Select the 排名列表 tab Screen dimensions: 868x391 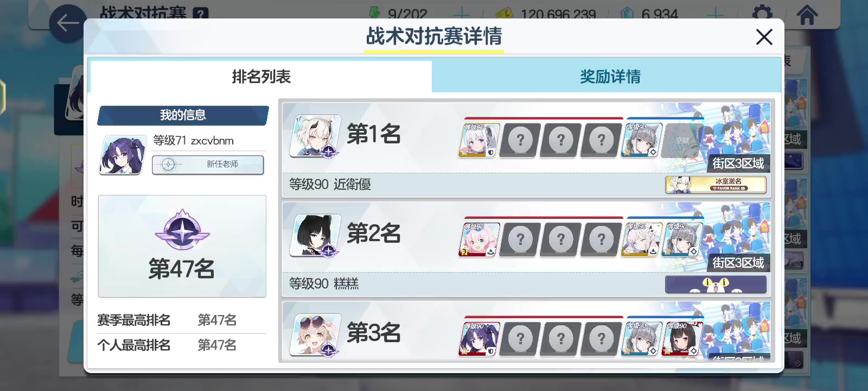(x=261, y=77)
